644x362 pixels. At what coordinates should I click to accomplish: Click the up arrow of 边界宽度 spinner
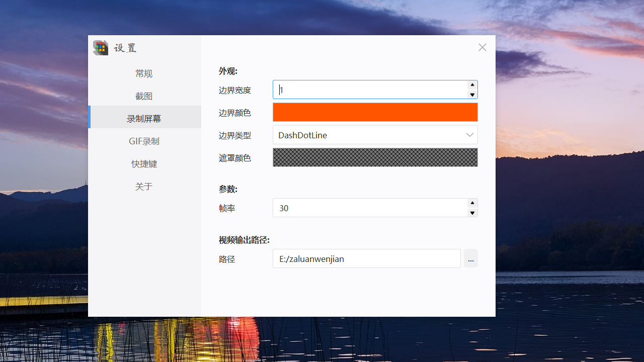click(x=472, y=84)
